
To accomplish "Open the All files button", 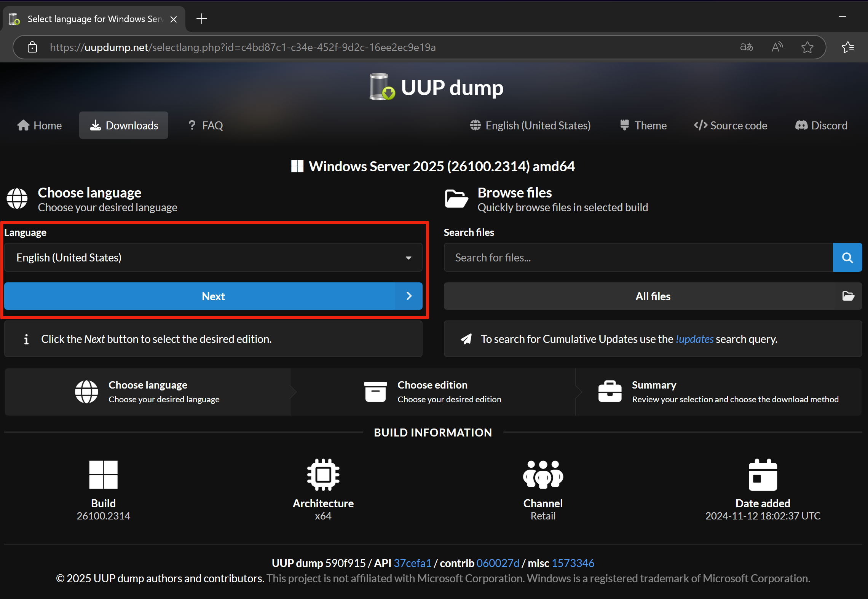I will tap(653, 296).
